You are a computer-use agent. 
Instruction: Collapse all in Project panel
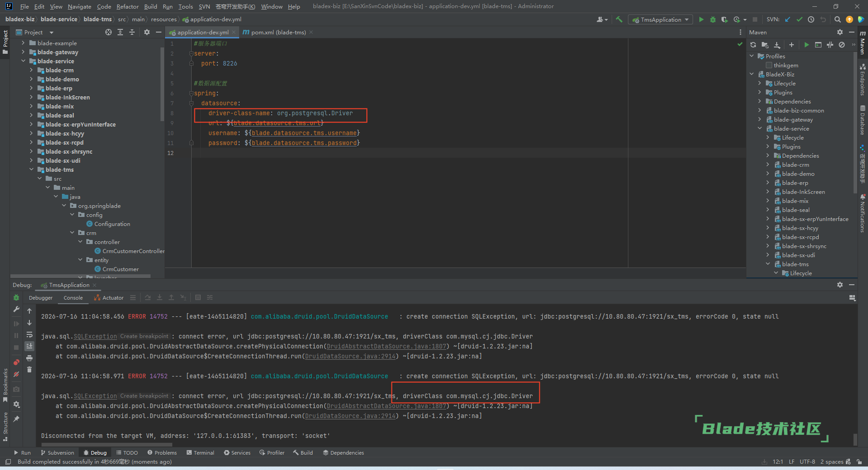[x=132, y=32]
